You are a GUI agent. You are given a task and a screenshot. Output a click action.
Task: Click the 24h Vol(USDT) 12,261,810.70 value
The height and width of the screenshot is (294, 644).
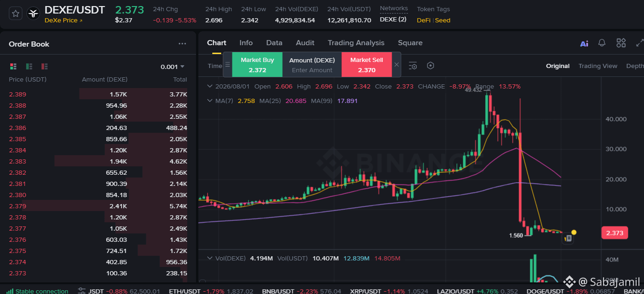click(x=349, y=21)
